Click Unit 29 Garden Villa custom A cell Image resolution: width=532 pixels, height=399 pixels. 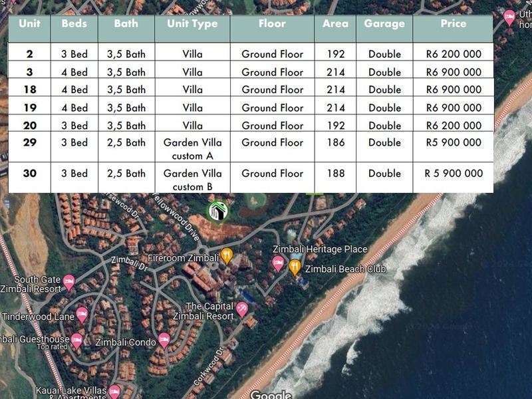[192, 149]
